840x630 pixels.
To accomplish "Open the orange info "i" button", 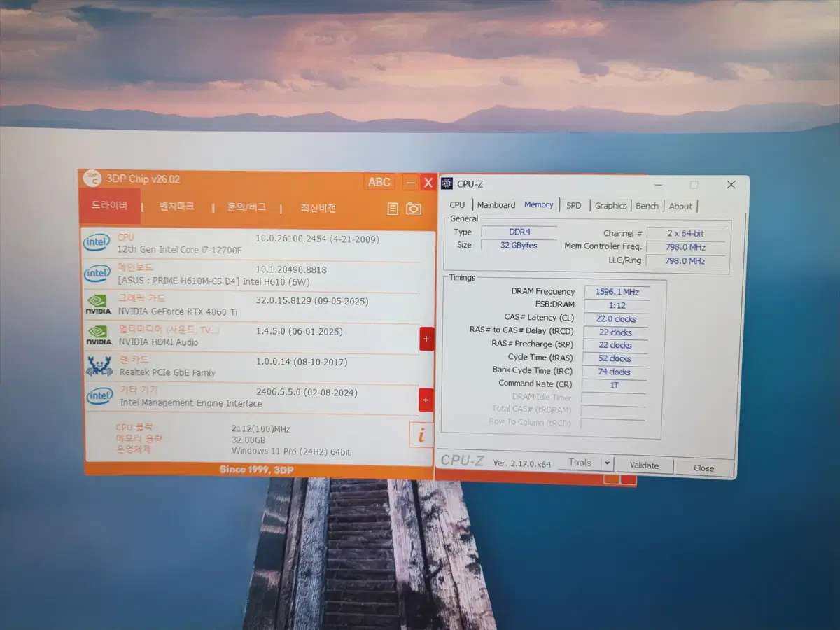I will pos(421,435).
